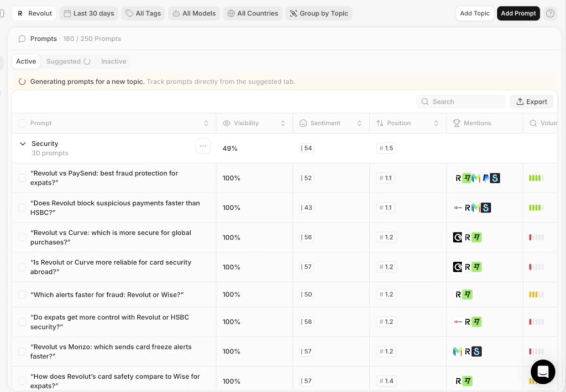Open "Revolut vs Monzo" card freeze prompt

pyautogui.click(x=111, y=351)
